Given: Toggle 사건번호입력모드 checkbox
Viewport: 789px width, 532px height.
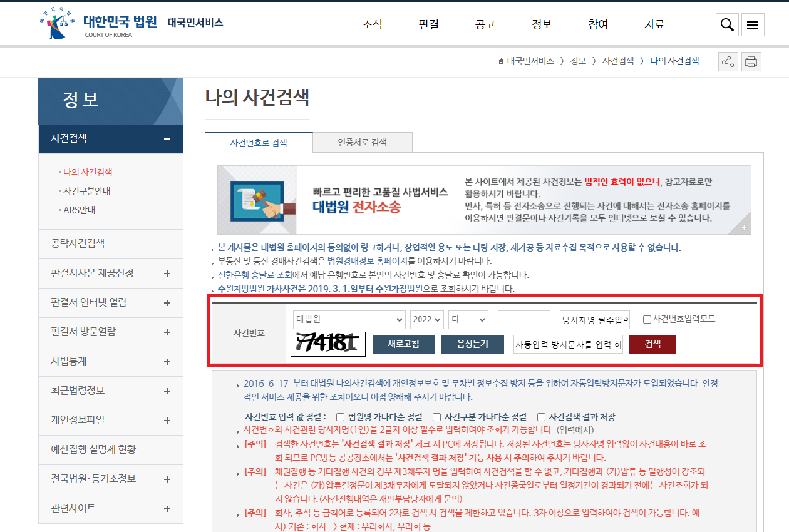Looking at the screenshot, I should [647, 319].
